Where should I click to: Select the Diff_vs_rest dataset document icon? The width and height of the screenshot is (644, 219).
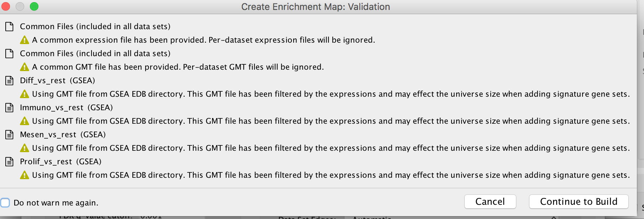pos(9,80)
